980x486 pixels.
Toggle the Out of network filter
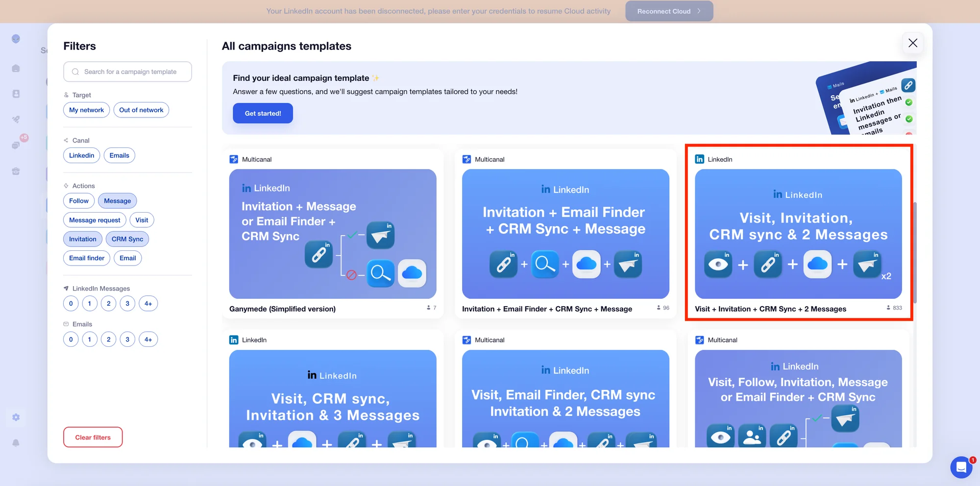141,110
